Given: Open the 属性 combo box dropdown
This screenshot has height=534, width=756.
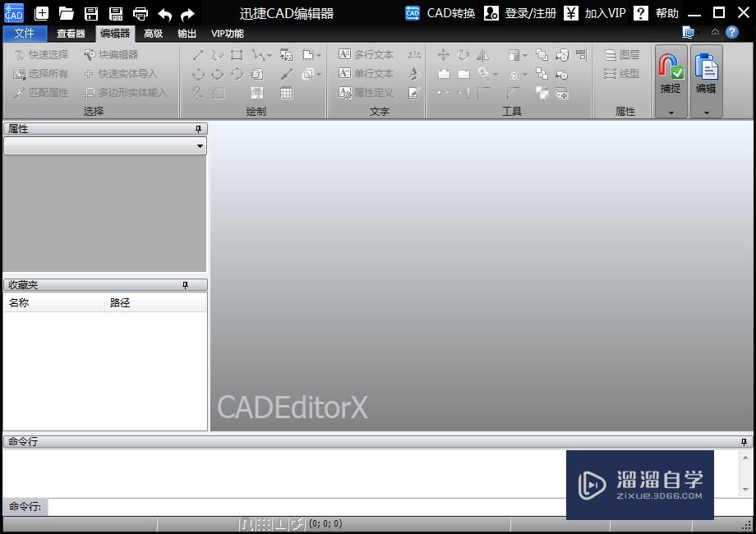Looking at the screenshot, I should point(200,146).
